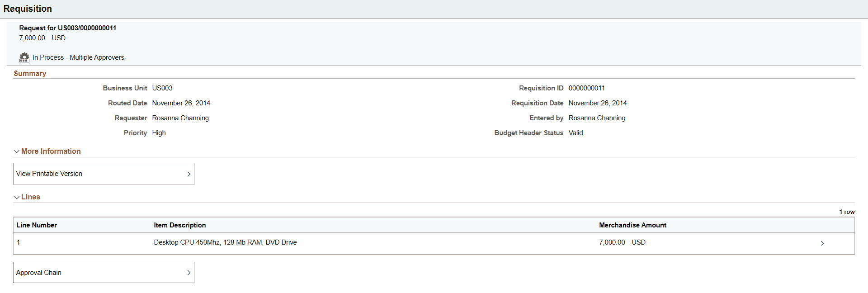This screenshot has width=868, height=293.
Task: Click Budget Header Status value Valid
Action: click(576, 133)
